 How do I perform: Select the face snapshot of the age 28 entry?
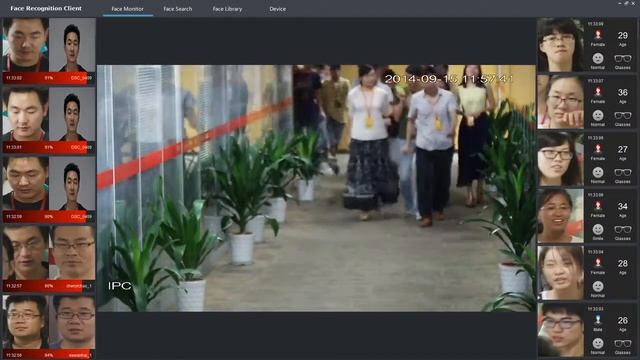coord(560,273)
